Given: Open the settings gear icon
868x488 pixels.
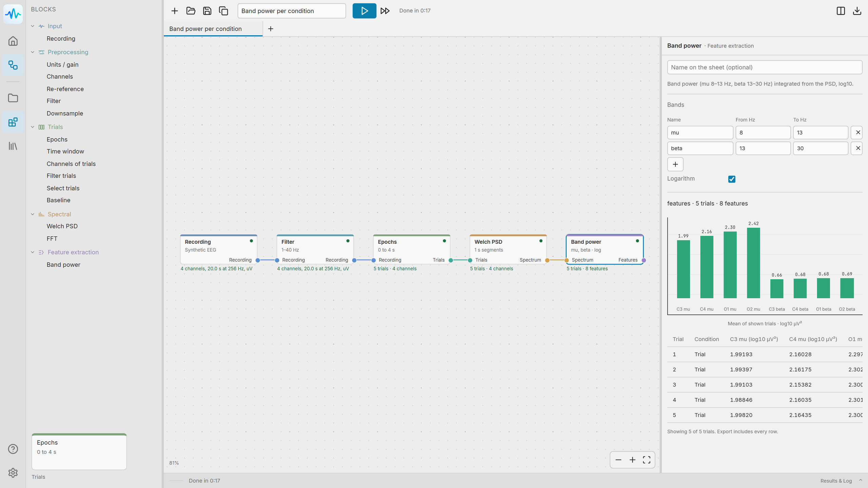Looking at the screenshot, I should tap(13, 473).
